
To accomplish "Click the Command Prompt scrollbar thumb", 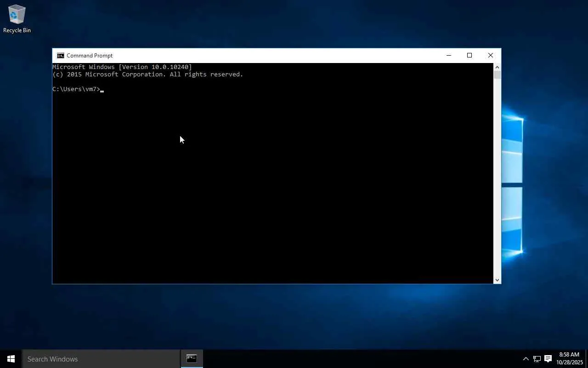I will [497, 75].
